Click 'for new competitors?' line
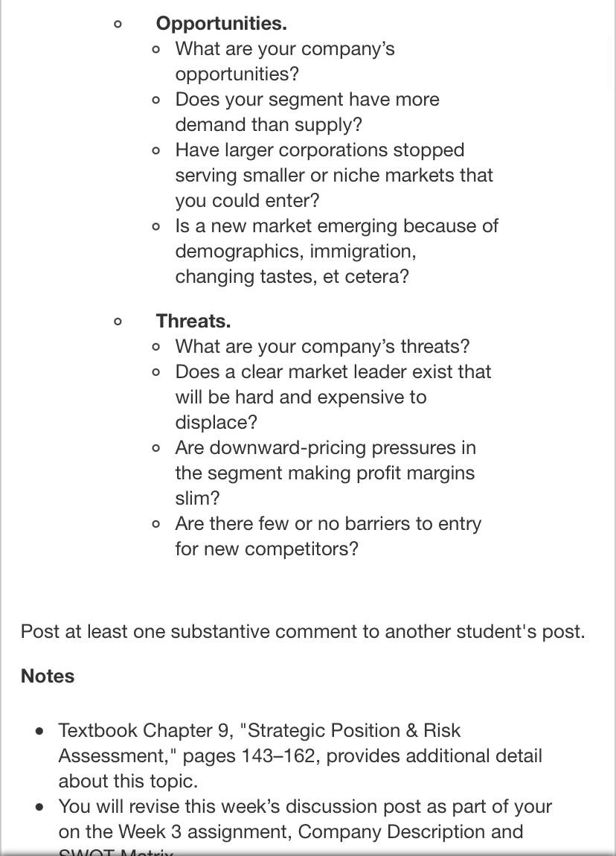The width and height of the screenshot is (616, 856). (267, 549)
